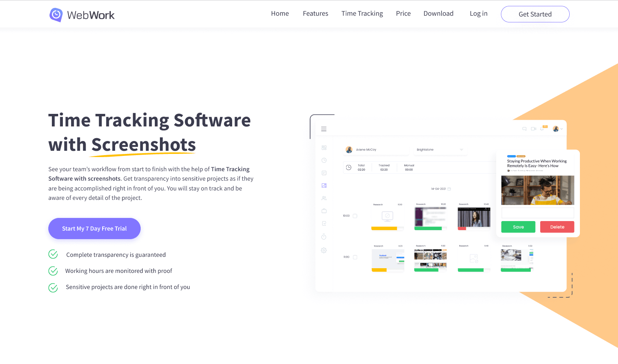Click the 'Staying Productive When Working Remotely' title
The image size is (618, 364).
[x=537, y=163]
